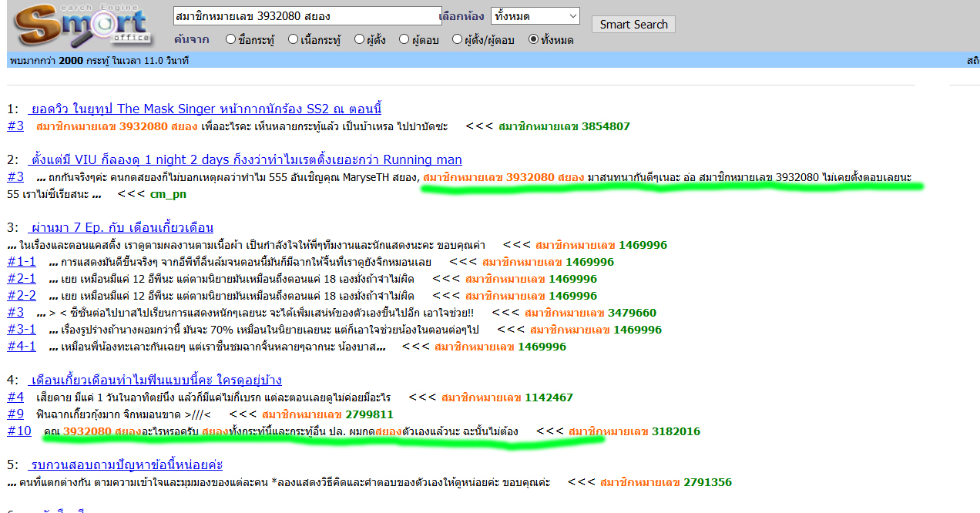Open The Mask Singer thread link
This screenshot has height=513, width=980.
pyautogui.click(x=204, y=109)
